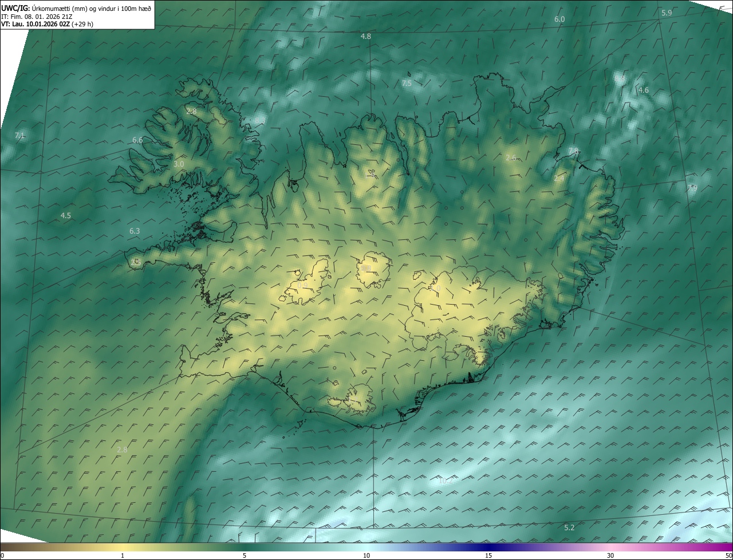Click the colour scale tick label 15

coord(488,556)
